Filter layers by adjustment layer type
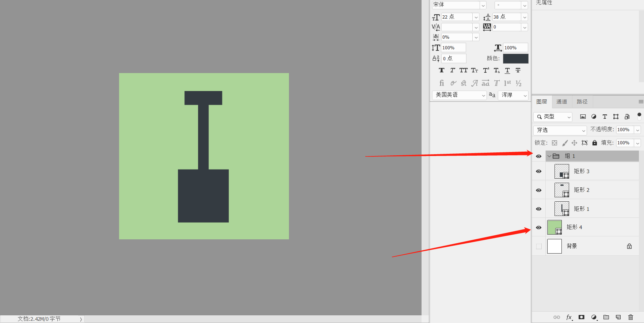 pos(594,117)
